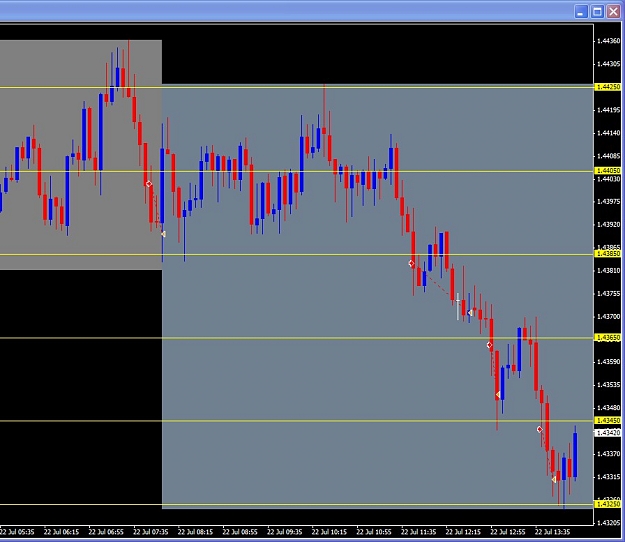Click the 1.44195 price axis label

(x=608, y=110)
